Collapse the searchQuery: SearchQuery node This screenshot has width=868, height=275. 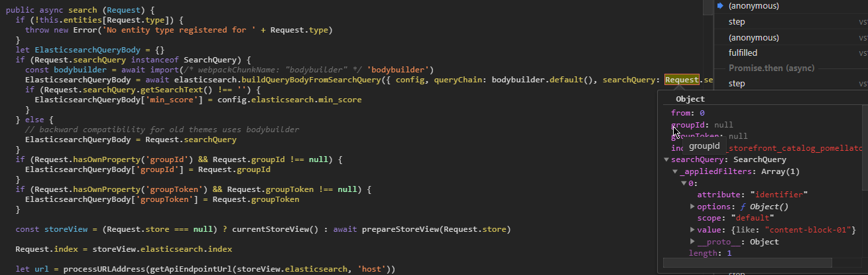pos(666,160)
